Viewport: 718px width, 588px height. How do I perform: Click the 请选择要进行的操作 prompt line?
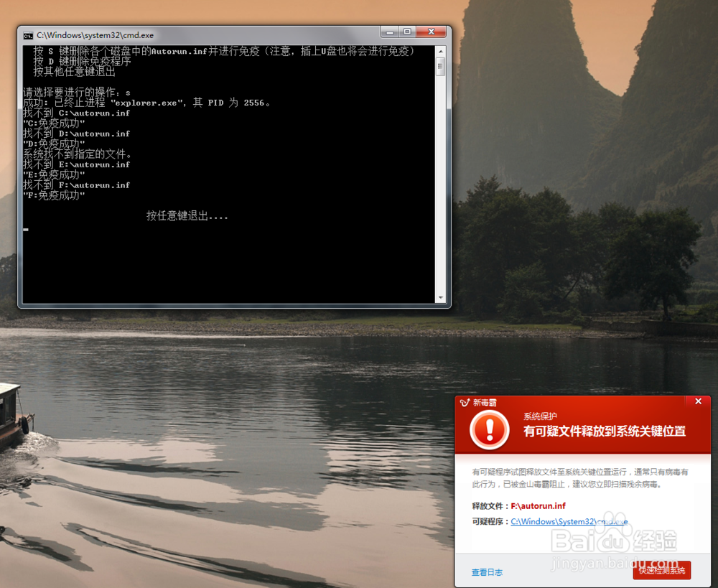77,93
